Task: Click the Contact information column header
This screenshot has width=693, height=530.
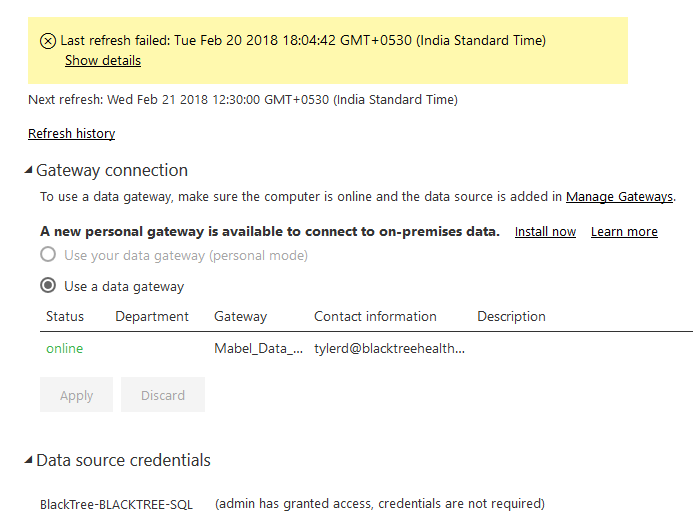Action: click(375, 316)
